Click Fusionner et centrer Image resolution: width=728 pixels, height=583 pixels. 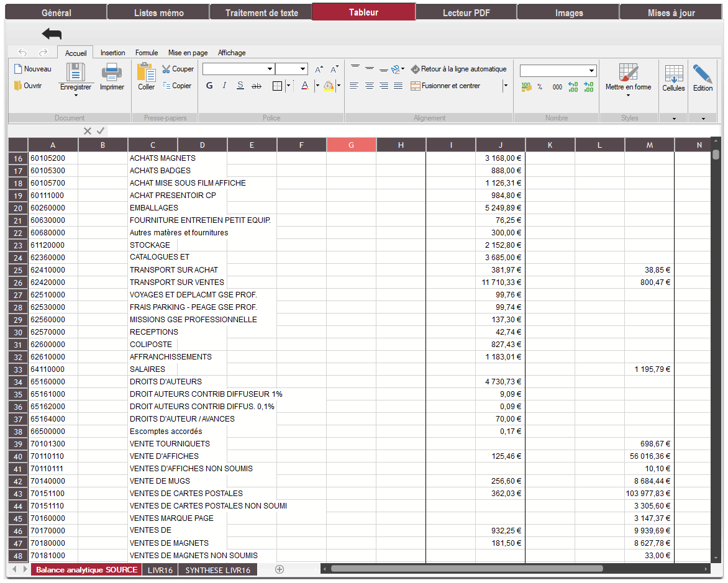tap(446, 86)
